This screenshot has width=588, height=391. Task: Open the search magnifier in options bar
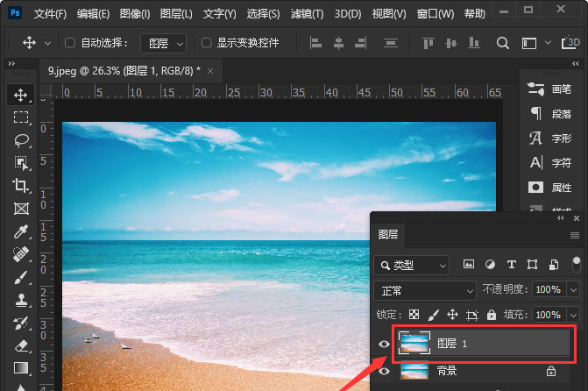tap(502, 43)
